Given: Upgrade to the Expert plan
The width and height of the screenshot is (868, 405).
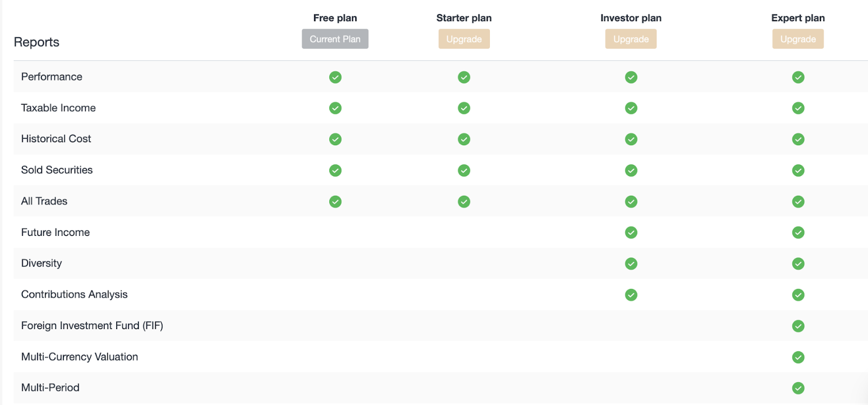Looking at the screenshot, I should 798,39.
